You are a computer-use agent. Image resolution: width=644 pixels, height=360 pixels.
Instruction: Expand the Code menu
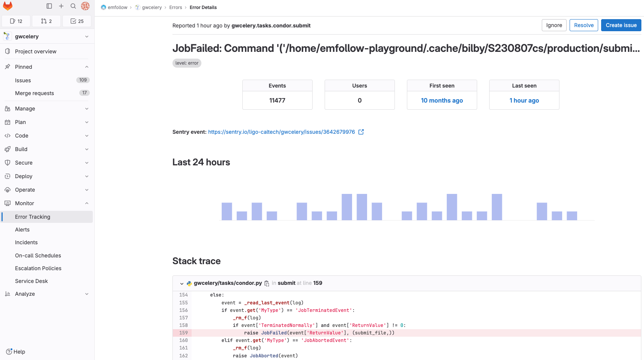[x=47, y=136]
